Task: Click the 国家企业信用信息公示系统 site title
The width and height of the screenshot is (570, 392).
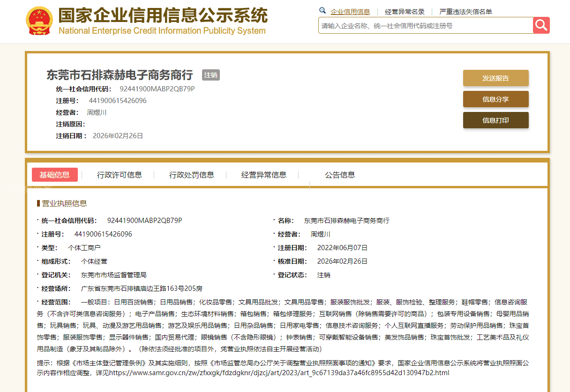Action: pyautogui.click(x=163, y=16)
